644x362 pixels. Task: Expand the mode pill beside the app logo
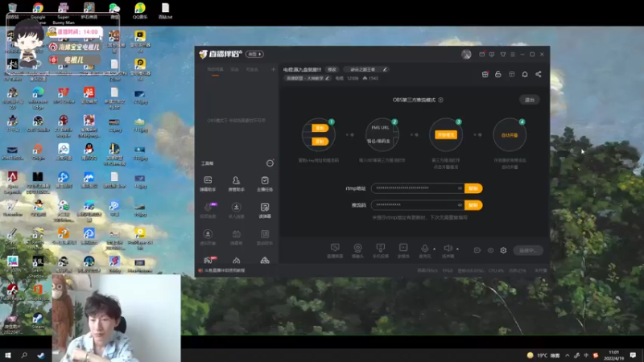click(x=254, y=54)
